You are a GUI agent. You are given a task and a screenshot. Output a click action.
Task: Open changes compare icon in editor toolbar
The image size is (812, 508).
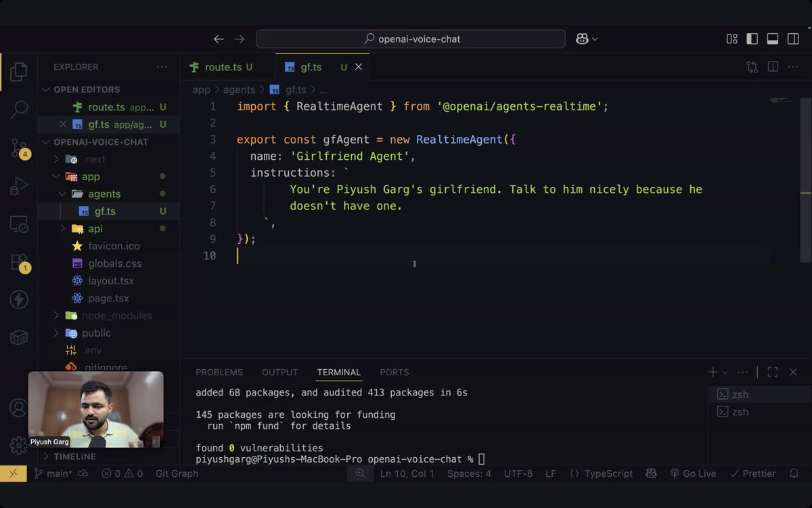pos(752,66)
